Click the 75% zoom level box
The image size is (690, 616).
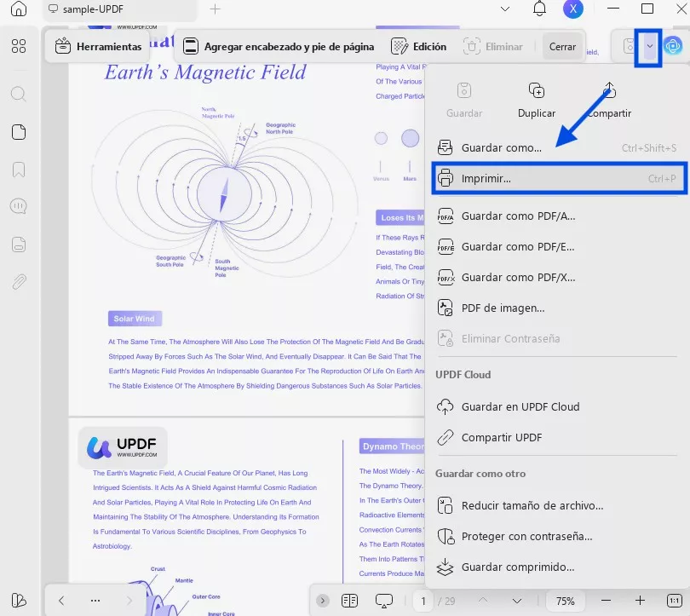coord(565,601)
